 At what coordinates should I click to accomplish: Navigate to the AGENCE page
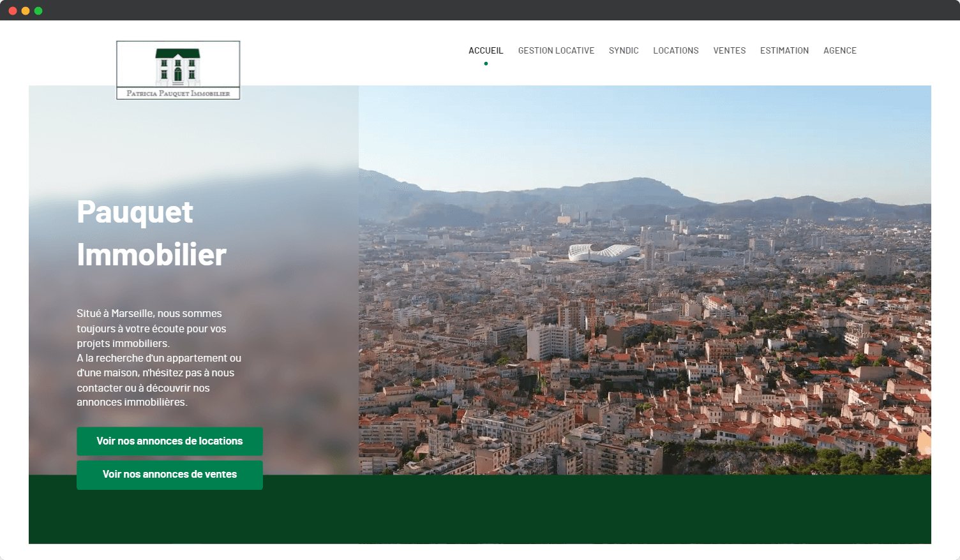840,50
